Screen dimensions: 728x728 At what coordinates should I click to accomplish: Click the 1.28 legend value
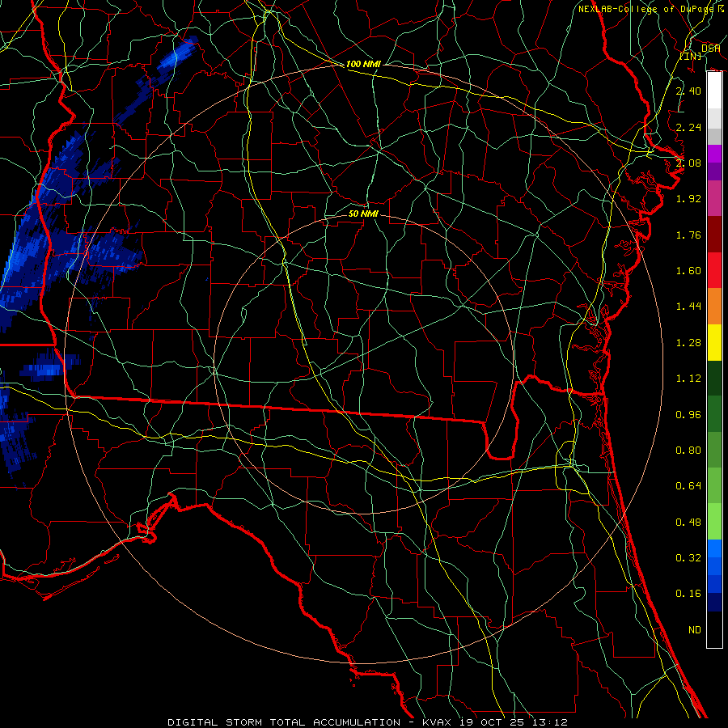click(x=688, y=343)
